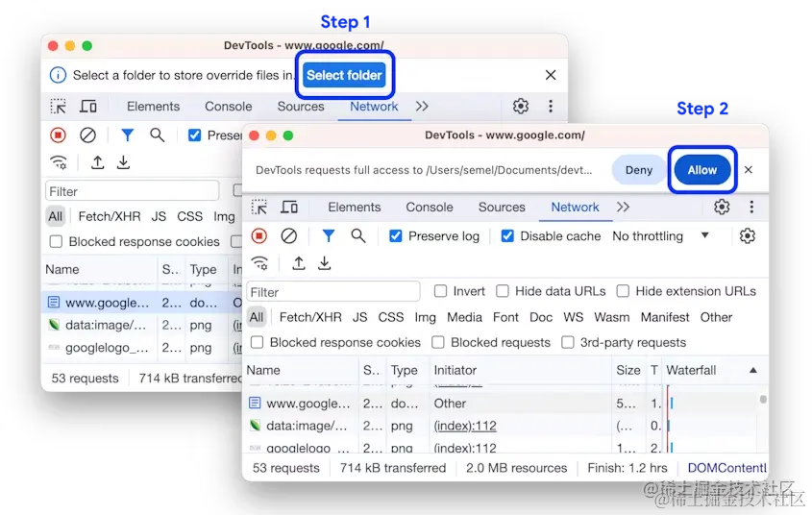Open Elements tab in front window
Viewport: 812px width, 515px height.
click(355, 207)
